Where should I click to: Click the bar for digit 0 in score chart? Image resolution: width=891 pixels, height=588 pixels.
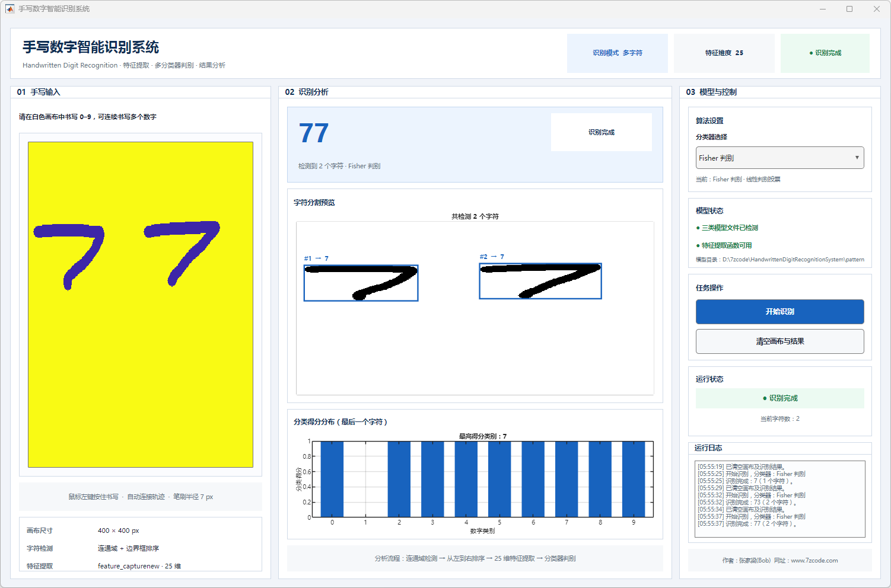332,479
